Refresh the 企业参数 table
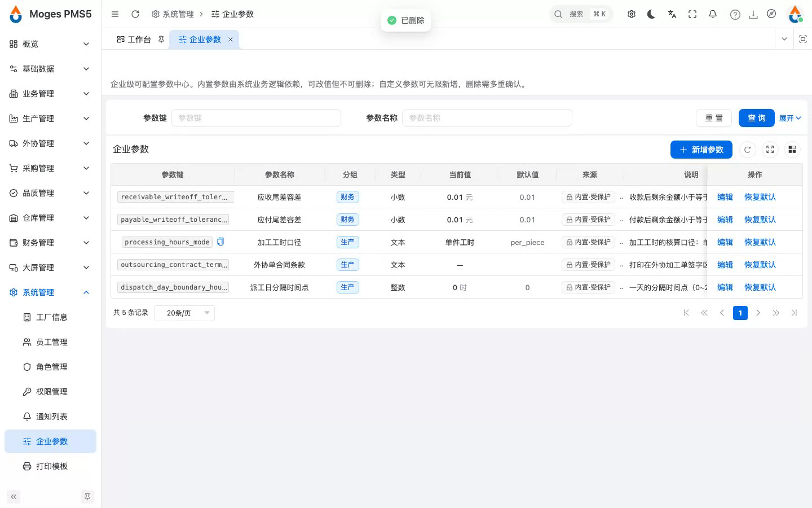 pyautogui.click(x=748, y=150)
